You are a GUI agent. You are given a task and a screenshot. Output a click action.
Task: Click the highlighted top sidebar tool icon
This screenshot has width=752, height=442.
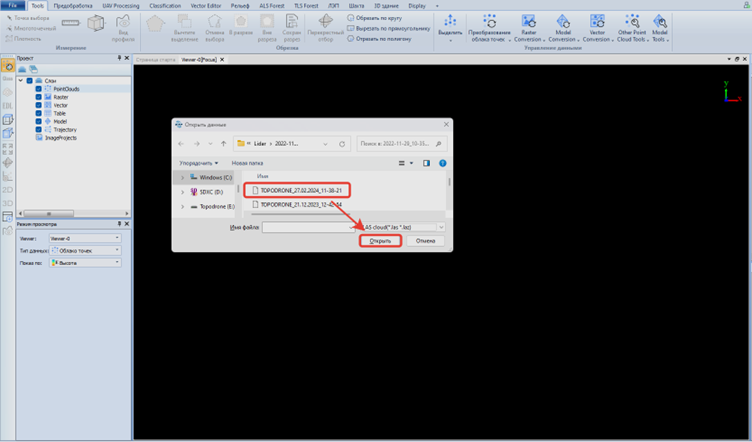(x=8, y=66)
